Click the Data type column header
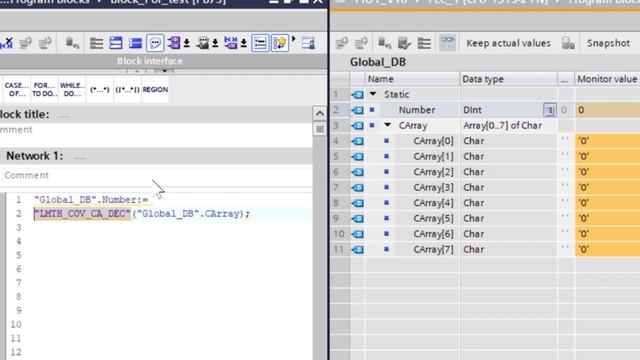This screenshot has width=640, height=360. [508, 79]
